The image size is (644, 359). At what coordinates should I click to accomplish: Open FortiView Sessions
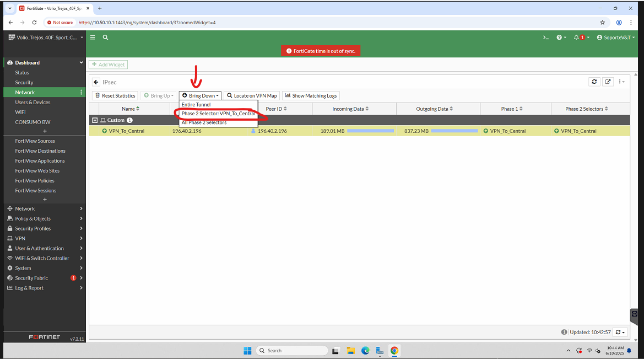(36, 190)
